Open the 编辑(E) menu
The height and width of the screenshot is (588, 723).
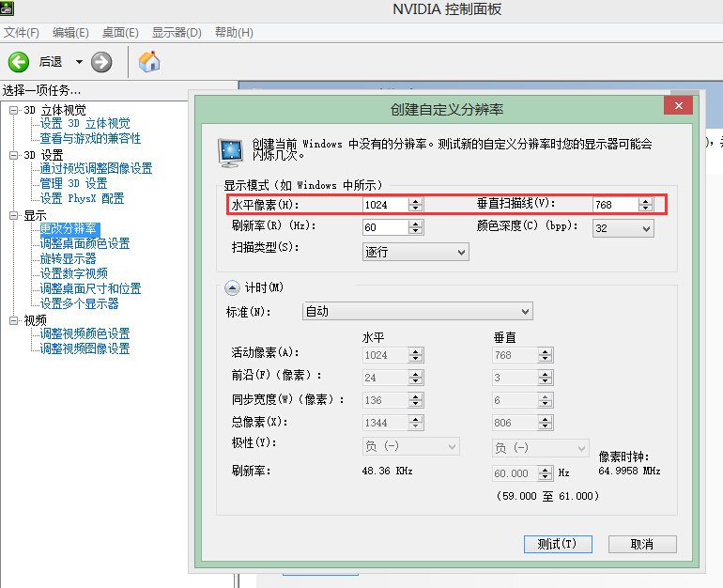[x=70, y=33]
